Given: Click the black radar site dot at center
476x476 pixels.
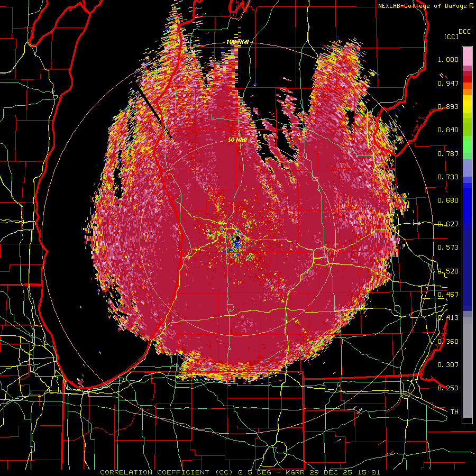Looking at the screenshot, I should [x=237, y=239].
